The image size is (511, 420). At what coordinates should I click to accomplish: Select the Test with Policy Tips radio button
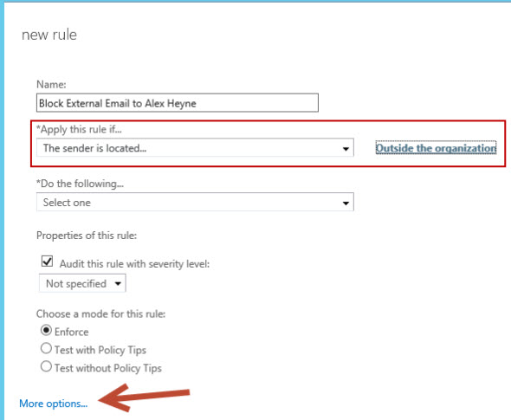(x=46, y=348)
